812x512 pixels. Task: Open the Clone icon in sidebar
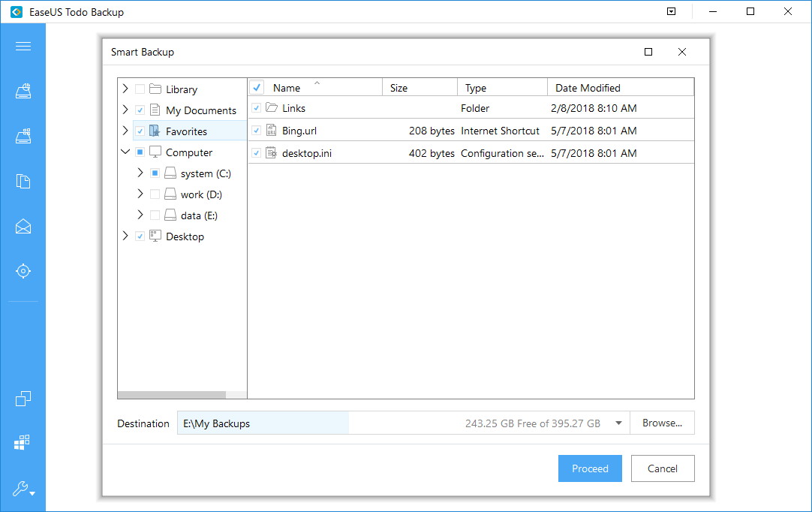coord(23,399)
